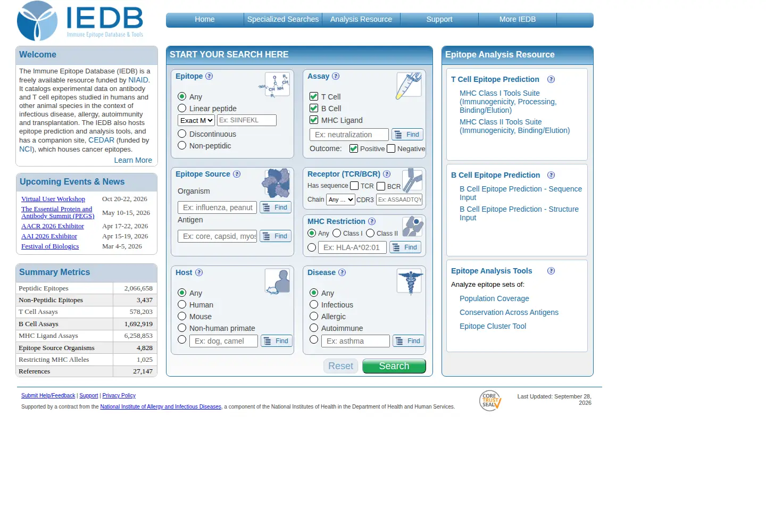Click the Reset button

click(340, 366)
